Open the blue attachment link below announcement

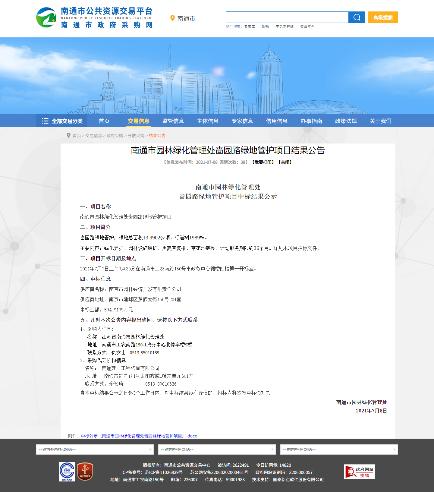click(138, 436)
